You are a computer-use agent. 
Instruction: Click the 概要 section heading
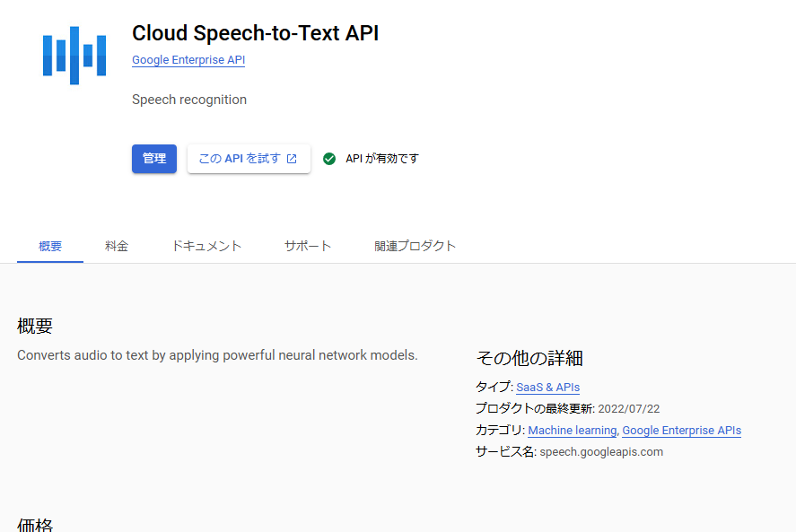(x=35, y=326)
